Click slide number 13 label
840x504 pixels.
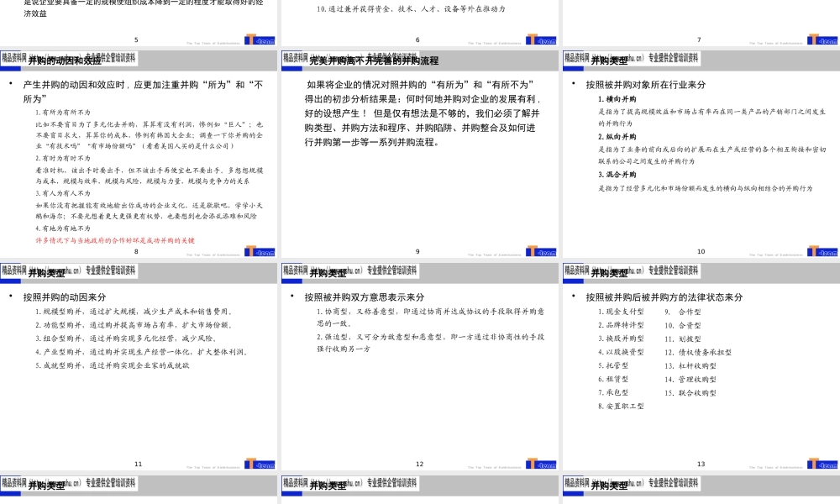[x=701, y=465]
